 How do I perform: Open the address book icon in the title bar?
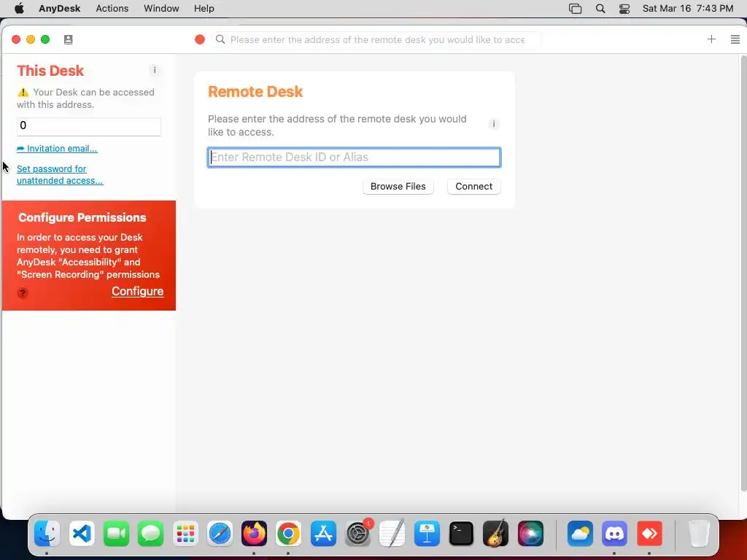coord(68,39)
